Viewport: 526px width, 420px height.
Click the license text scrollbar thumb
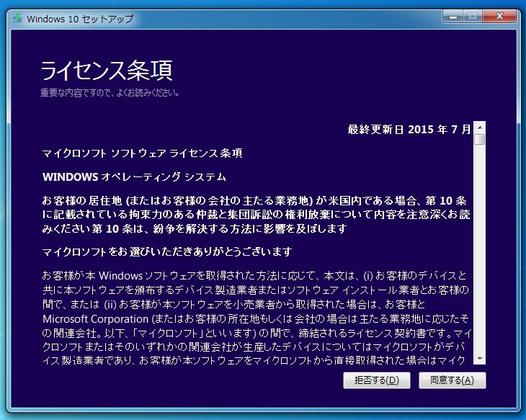click(x=480, y=140)
